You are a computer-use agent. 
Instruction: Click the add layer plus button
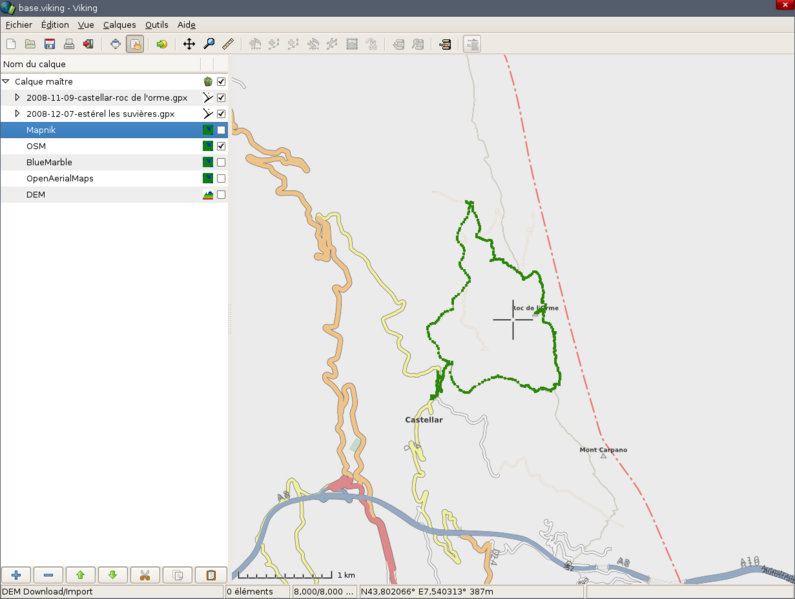click(x=16, y=575)
